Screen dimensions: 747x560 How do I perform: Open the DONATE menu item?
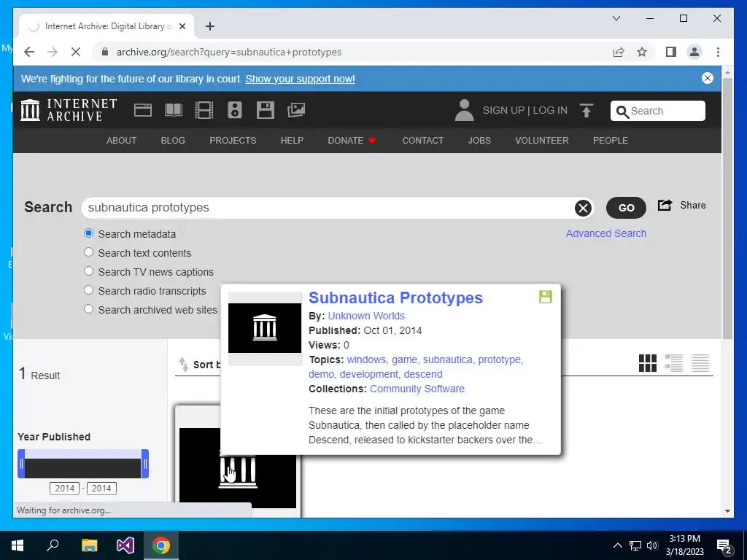pos(352,141)
